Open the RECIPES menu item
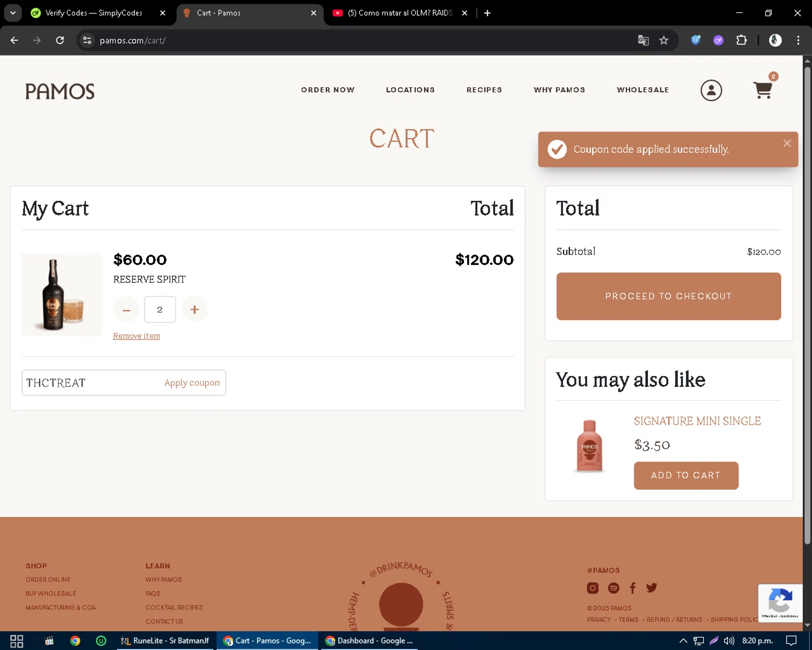 coord(484,90)
